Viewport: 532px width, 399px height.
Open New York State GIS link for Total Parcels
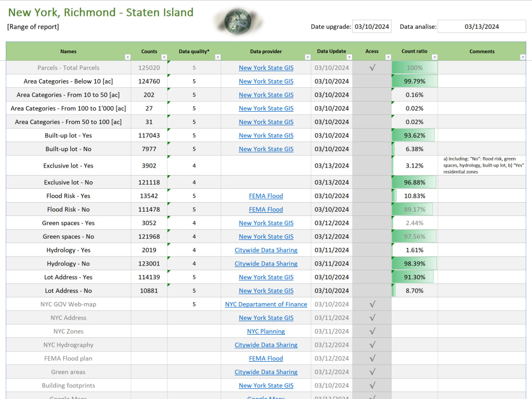[266, 68]
